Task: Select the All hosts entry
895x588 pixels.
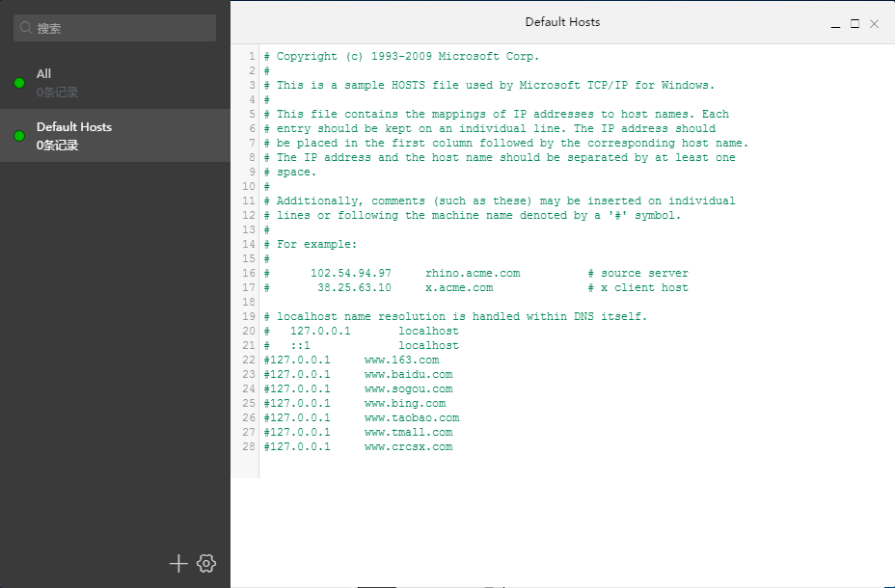Action: 115,83
